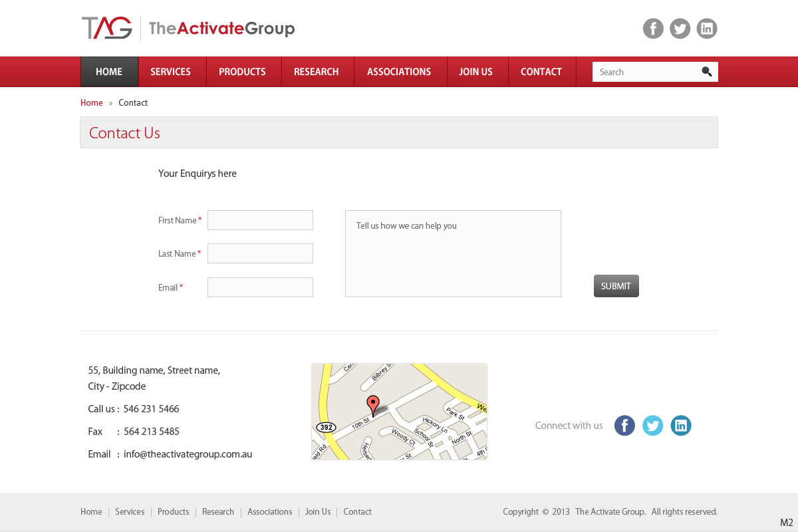Open the LinkedIn icon in the header
Viewport: 798px width, 532px height.
(x=707, y=28)
